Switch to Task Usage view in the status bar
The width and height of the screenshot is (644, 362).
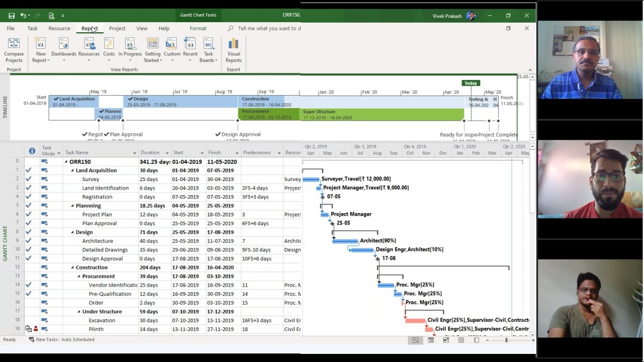coord(431,340)
